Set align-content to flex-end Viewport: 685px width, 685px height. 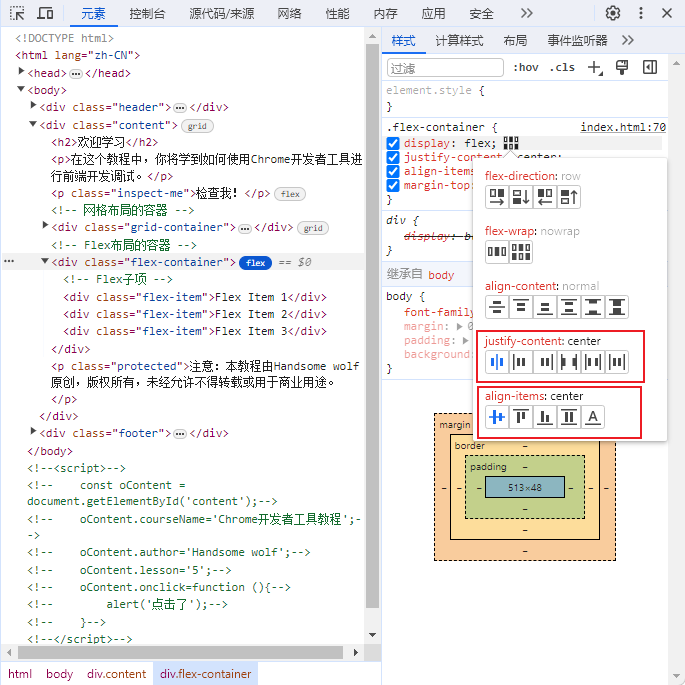(544, 307)
